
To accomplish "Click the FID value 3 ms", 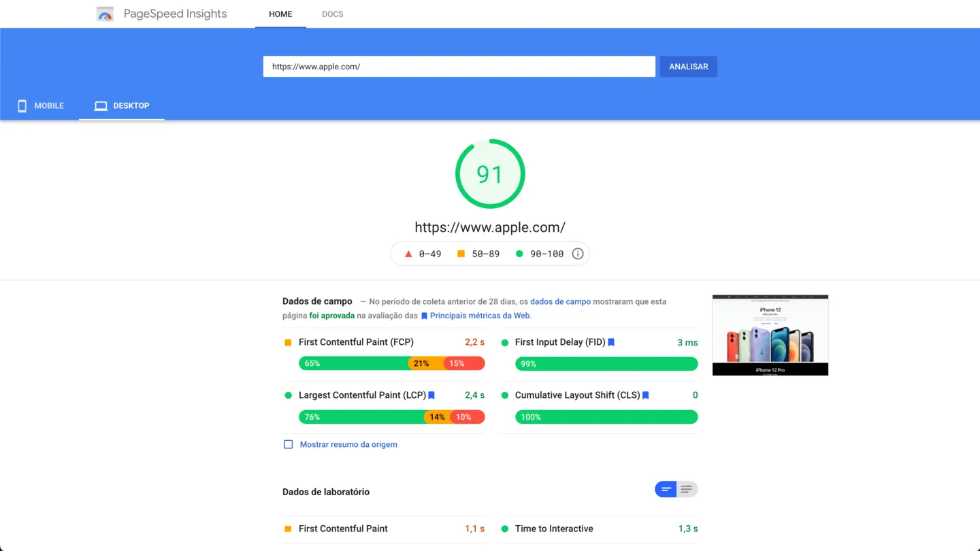I will 687,343.
